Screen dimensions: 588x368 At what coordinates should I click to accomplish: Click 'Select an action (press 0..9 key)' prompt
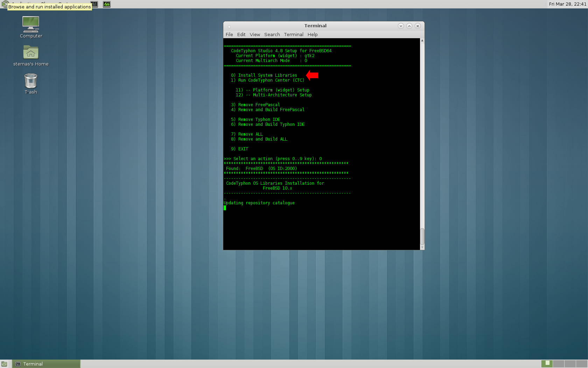[274, 159]
